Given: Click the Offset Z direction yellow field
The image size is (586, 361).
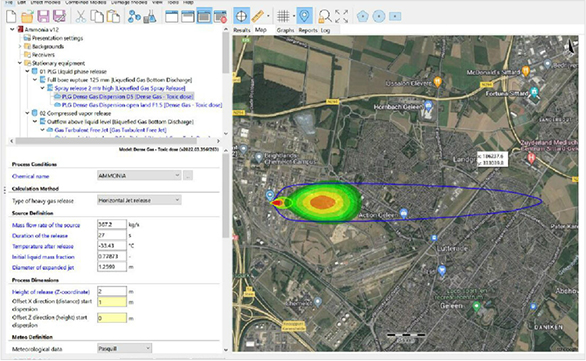Looking at the screenshot, I should point(112,318).
